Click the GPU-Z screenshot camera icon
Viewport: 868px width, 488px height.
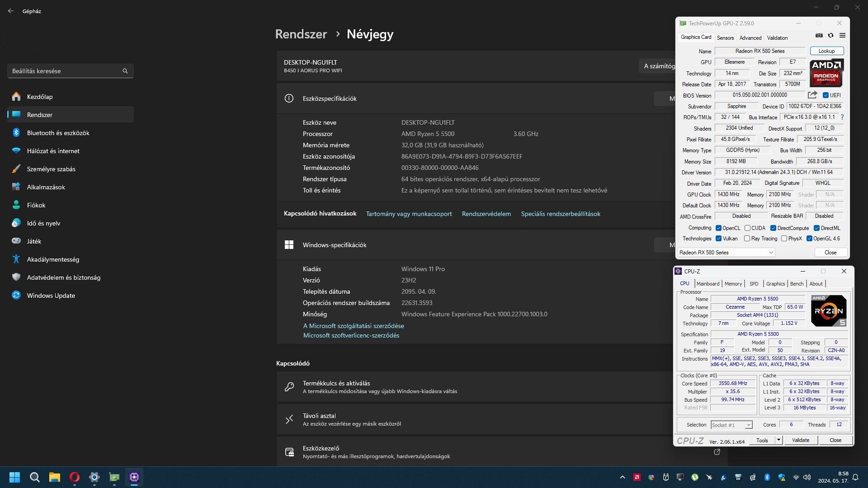(x=819, y=36)
